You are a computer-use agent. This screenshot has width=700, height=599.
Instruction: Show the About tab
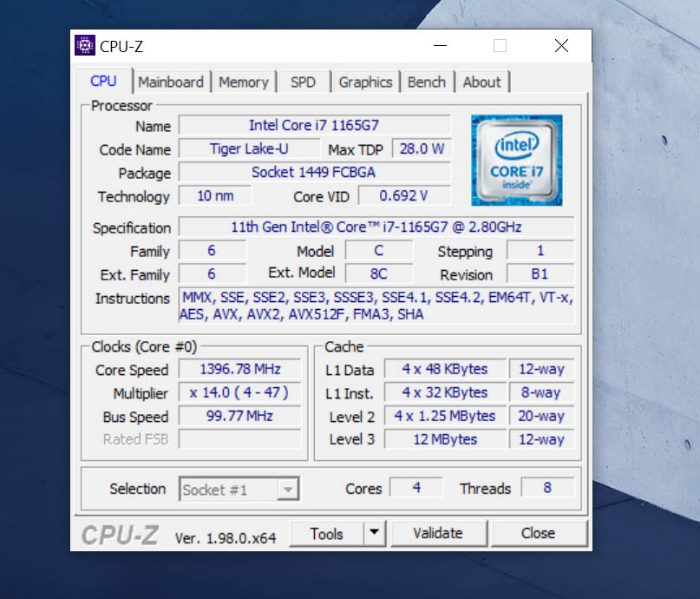point(481,82)
